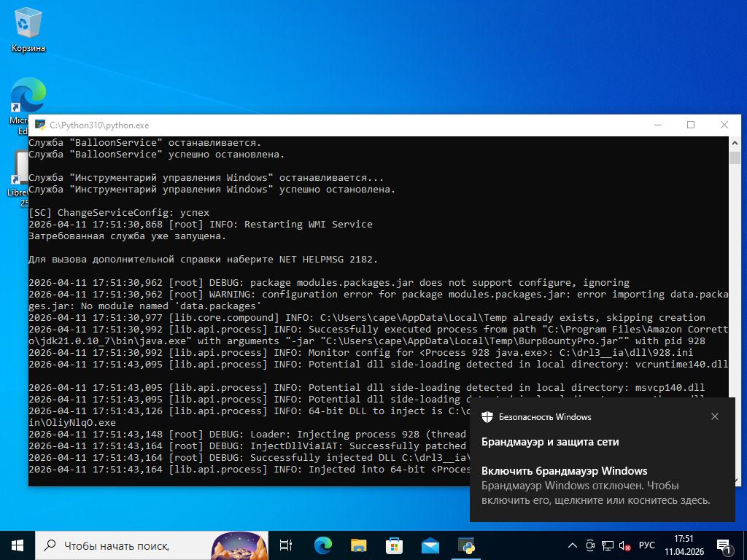Dismiss the Windows Security notification
The height and width of the screenshot is (560, 747).
pos(714,416)
